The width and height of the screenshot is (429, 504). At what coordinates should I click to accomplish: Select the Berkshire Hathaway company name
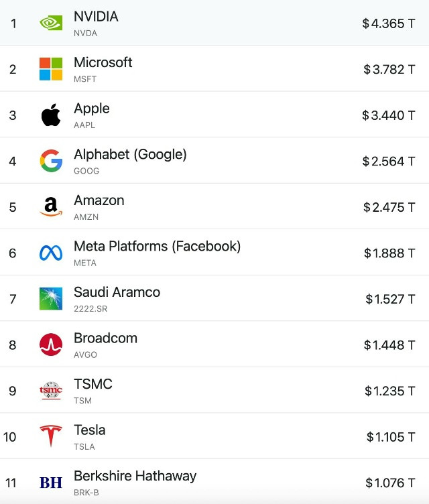[x=135, y=476]
